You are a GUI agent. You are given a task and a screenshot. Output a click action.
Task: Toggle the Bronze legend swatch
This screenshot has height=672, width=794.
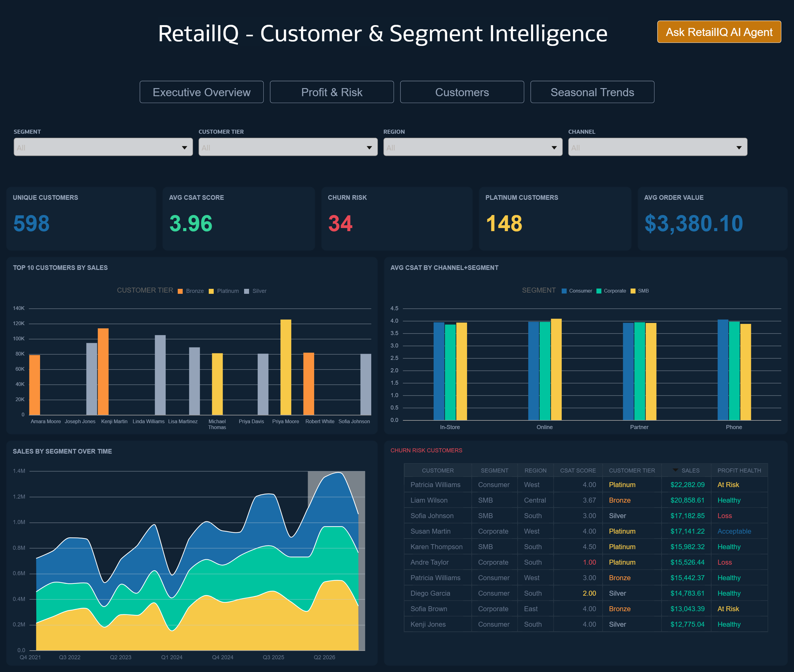(180, 291)
